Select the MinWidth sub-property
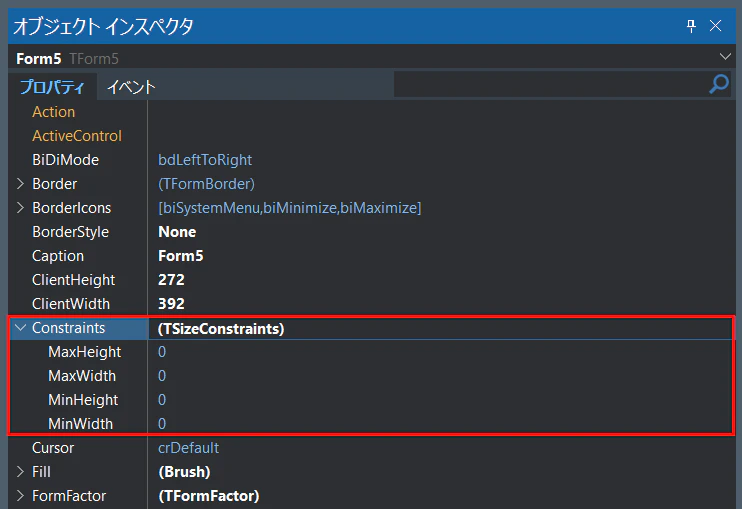This screenshot has height=509, width=742. pos(80,424)
